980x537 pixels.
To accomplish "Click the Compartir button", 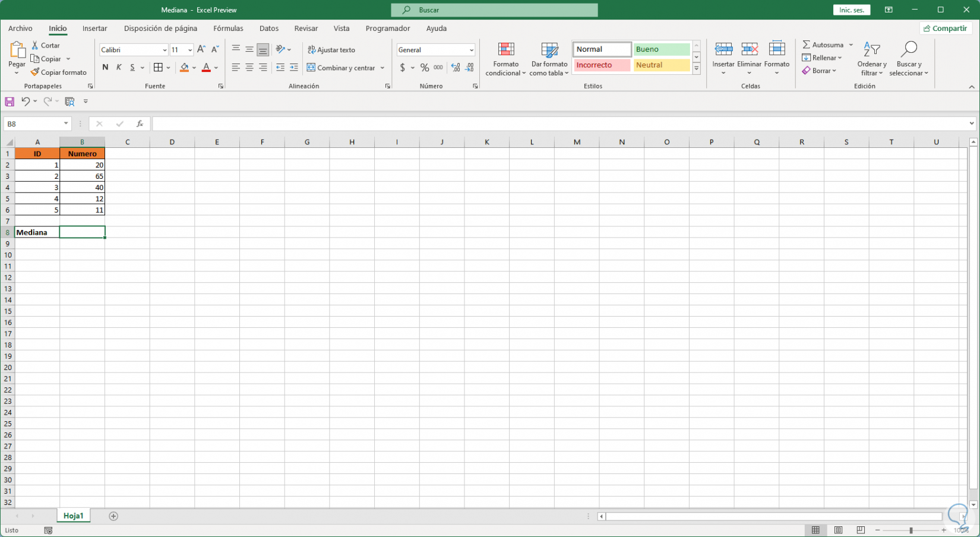I will [945, 28].
